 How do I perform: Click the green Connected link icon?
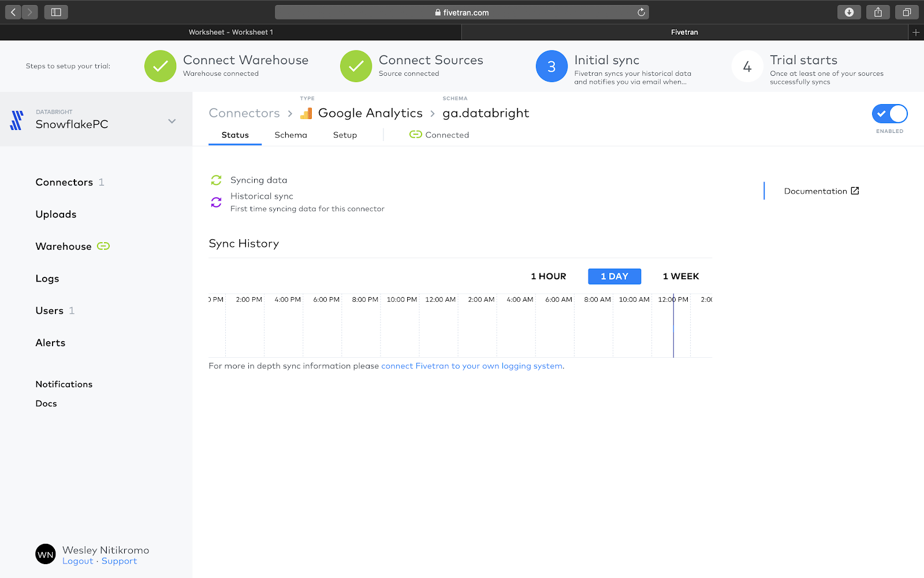click(416, 135)
